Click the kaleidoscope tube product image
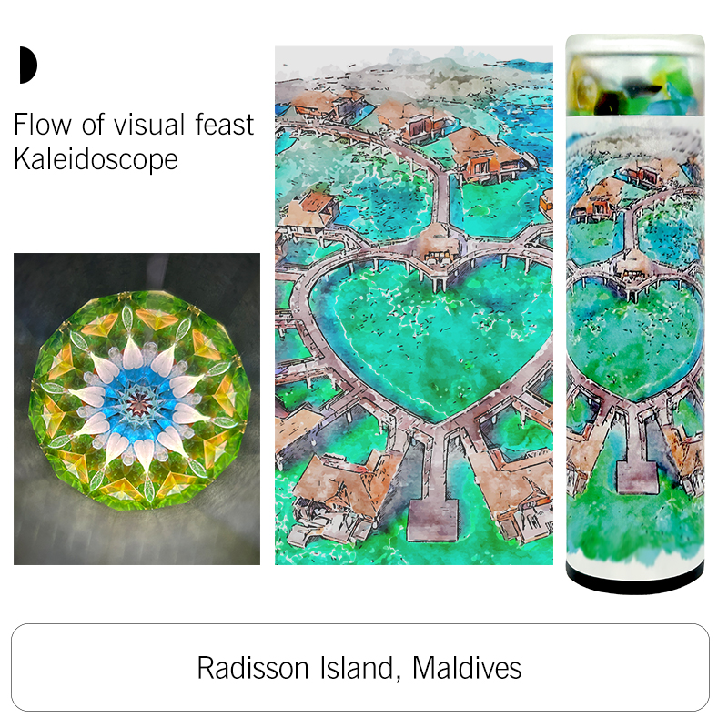 pos(635,314)
